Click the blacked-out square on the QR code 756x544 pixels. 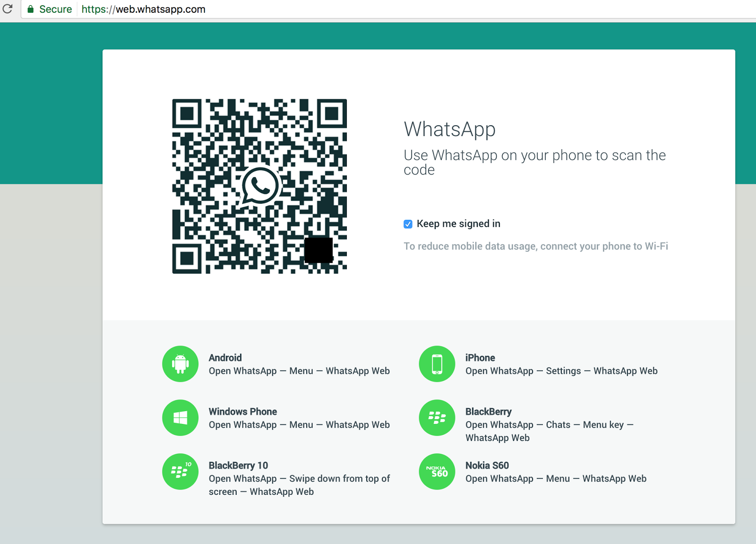click(x=319, y=249)
